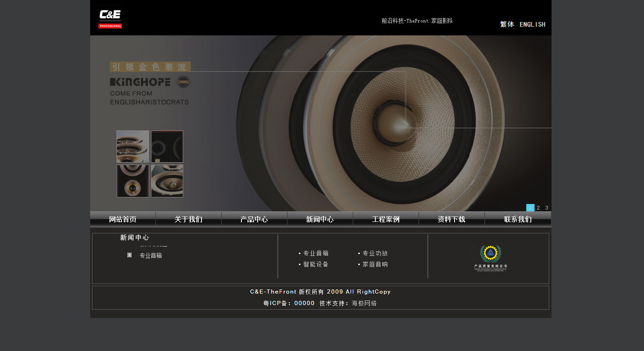Click the 引领金色潮流 banner slogan

click(x=150, y=67)
